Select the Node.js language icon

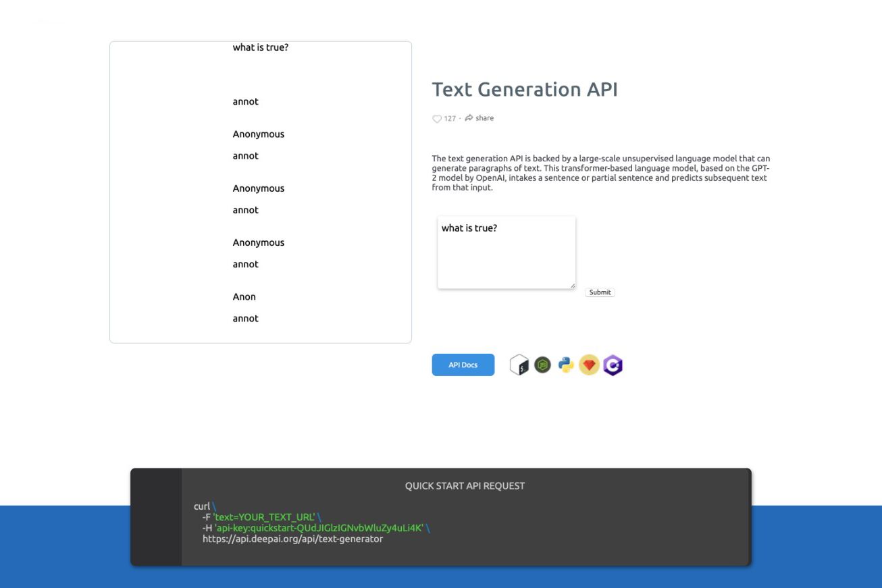pos(542,365)
